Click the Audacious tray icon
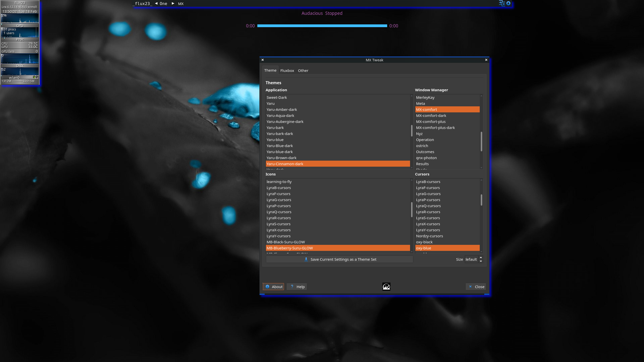The image size is (644, 362). click(508, 3)
